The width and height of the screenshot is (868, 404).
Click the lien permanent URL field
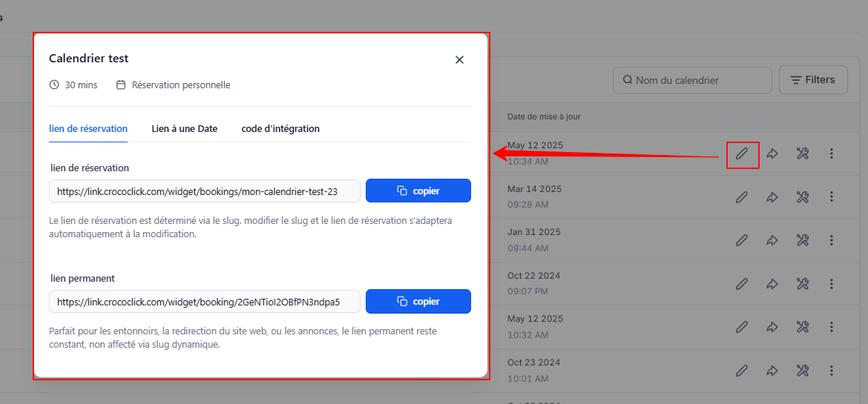coord(205,302)
